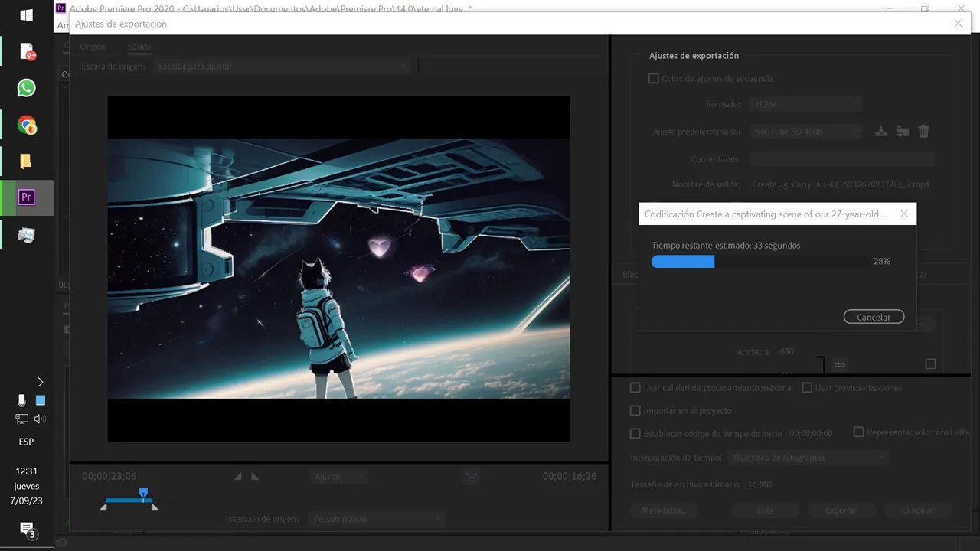This screenshot has height=551, width=980.
Task: Open Google Chrome from the taskbar
Action: [x=27, y=125]
